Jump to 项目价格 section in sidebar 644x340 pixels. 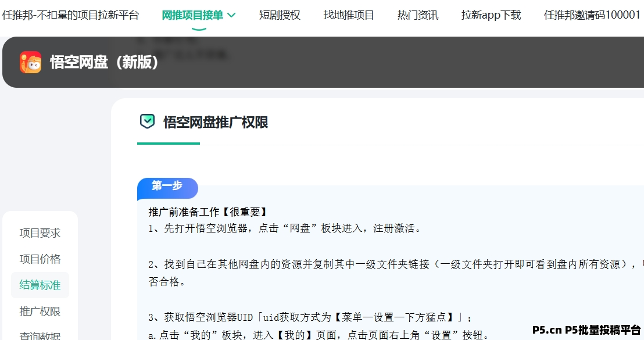40,259
